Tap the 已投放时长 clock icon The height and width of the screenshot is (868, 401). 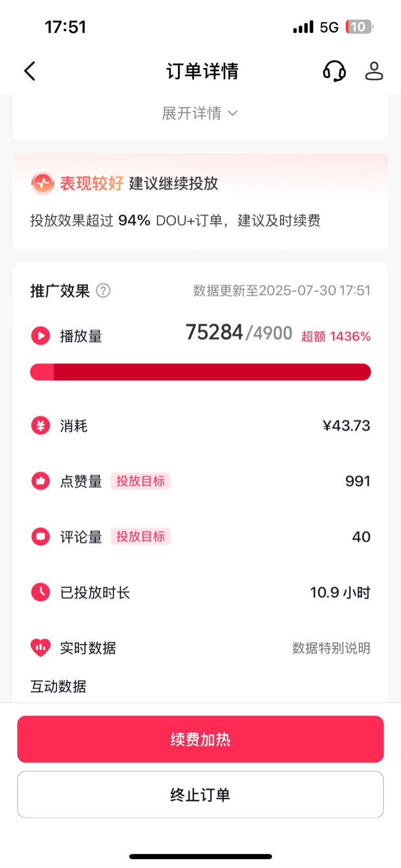coord(41,592)
